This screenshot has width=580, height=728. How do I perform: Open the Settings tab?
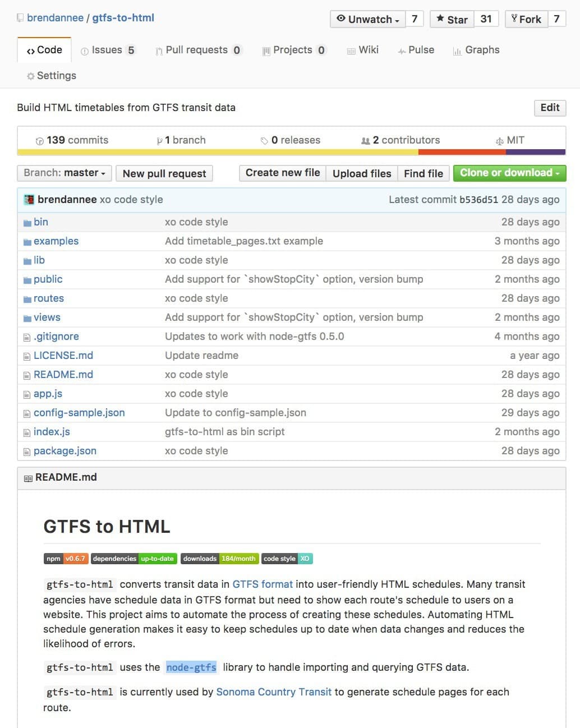click(x=51, y=76)
